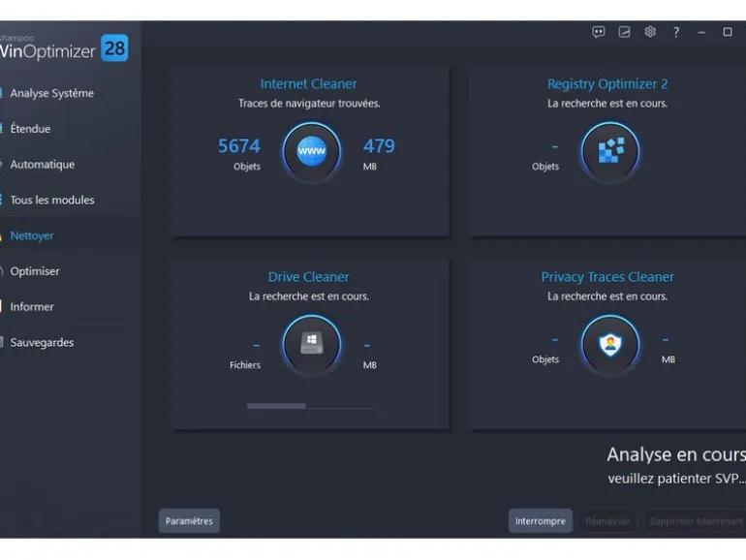Viewport: 746px width, 560px height.
Task: Click Interrompre to stop the analysis
Action: tap(541, 521)
